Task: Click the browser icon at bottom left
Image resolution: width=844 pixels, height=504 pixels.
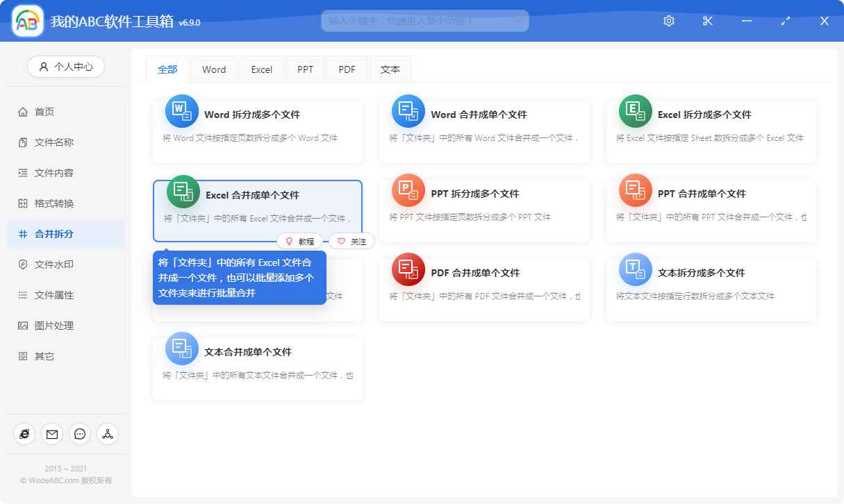Action: click(24, 434)
